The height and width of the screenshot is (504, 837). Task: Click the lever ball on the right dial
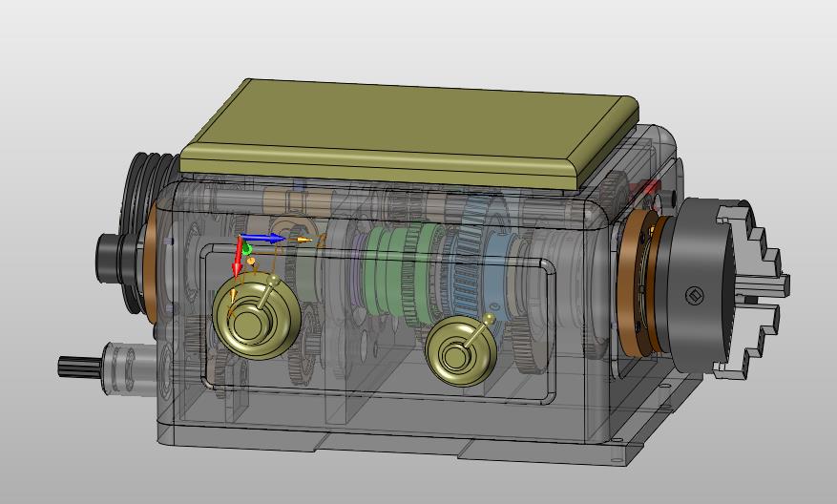[489, 319]
